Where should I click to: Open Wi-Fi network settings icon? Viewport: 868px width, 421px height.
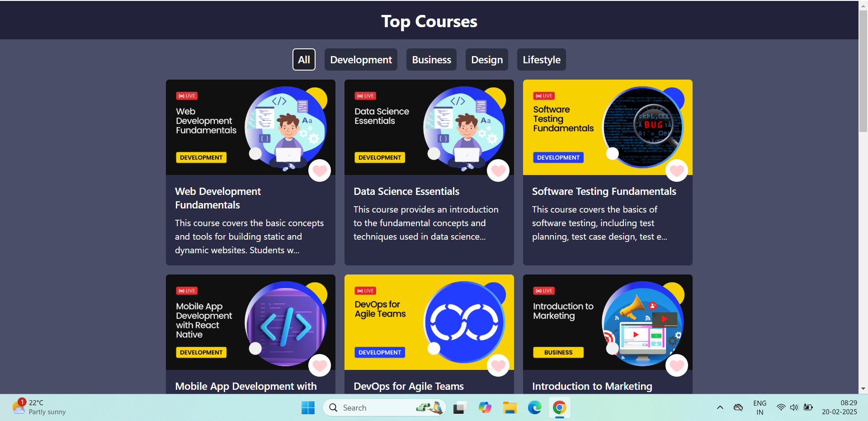point(781,407)
